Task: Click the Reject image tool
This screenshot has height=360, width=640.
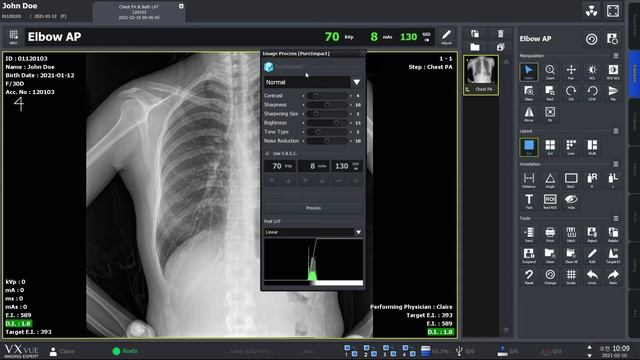Action: 592,235
